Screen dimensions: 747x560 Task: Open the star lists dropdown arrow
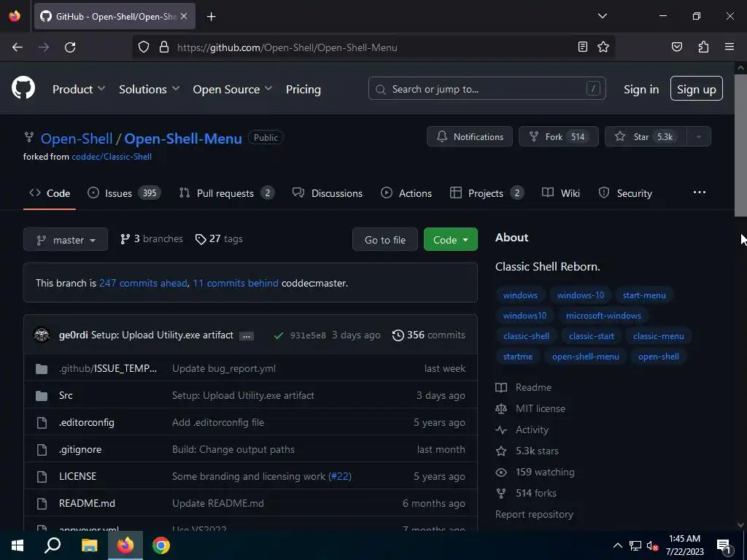699,136
